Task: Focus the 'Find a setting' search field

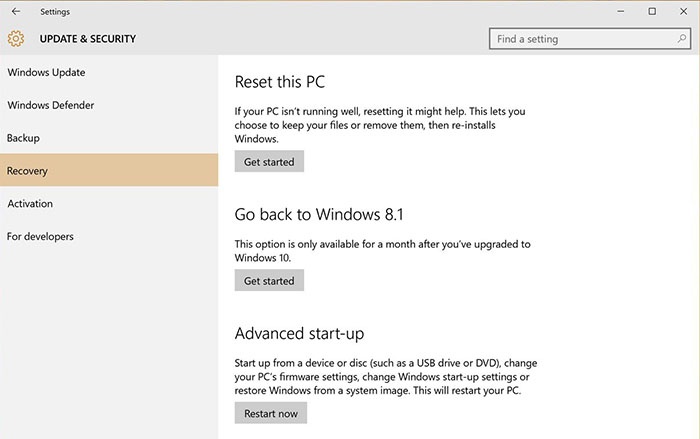Action: [580, 39]
